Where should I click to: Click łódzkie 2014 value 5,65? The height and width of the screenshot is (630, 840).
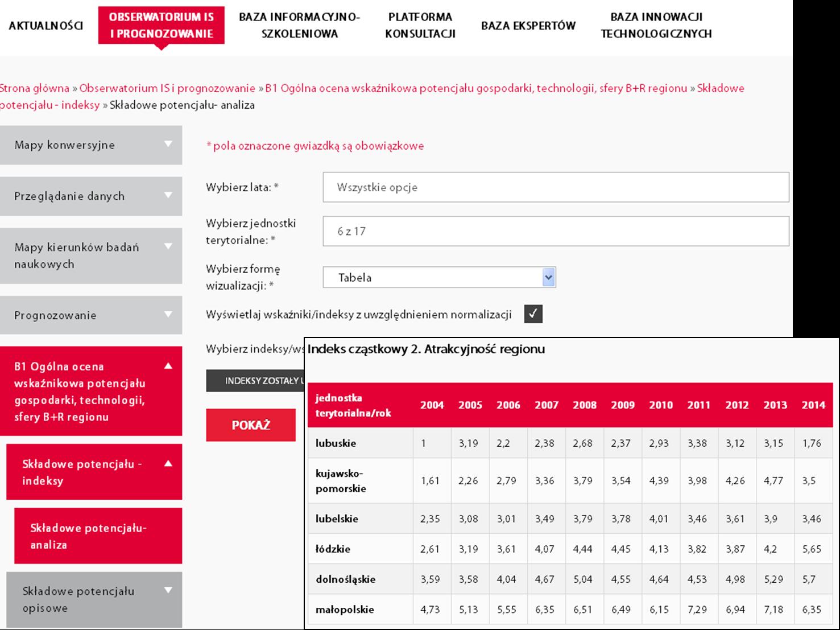pyautogui.click(x=812, y=549)
